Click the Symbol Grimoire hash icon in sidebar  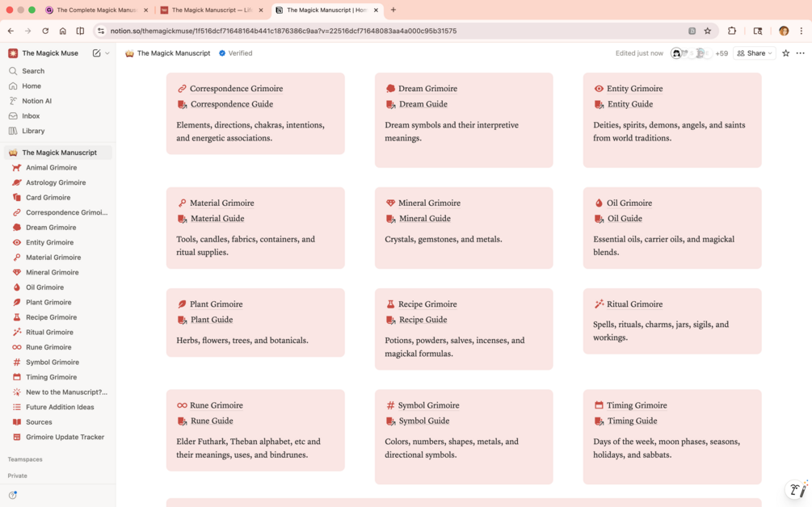[x=17, y=362]
